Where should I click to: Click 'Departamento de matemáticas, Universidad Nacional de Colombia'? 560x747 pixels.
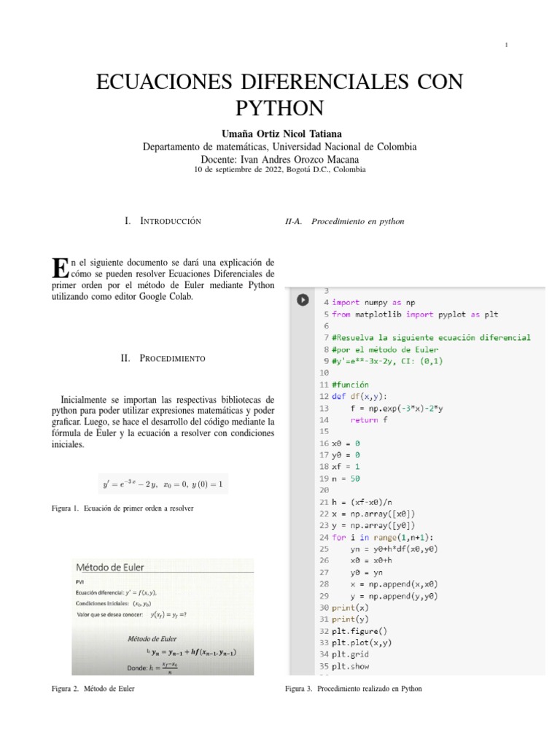tap(279, 147)
